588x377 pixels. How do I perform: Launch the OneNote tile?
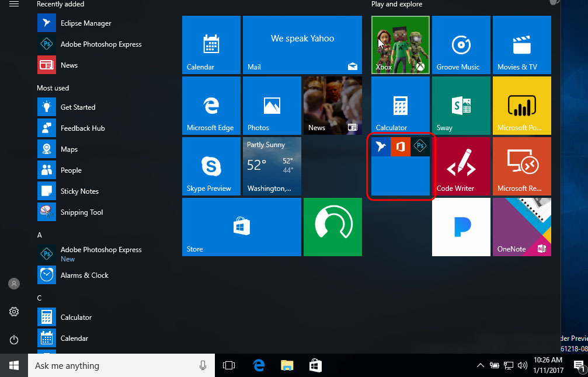[x=522, y=227]
